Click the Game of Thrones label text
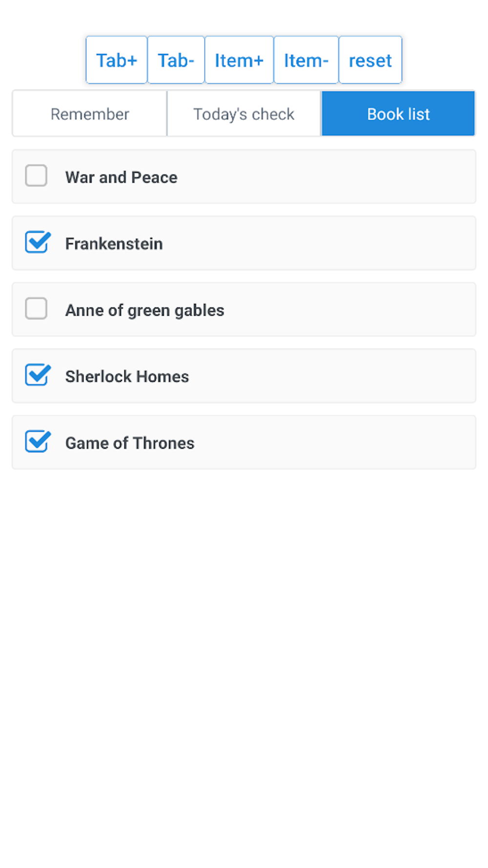 (x=130, y=443)
